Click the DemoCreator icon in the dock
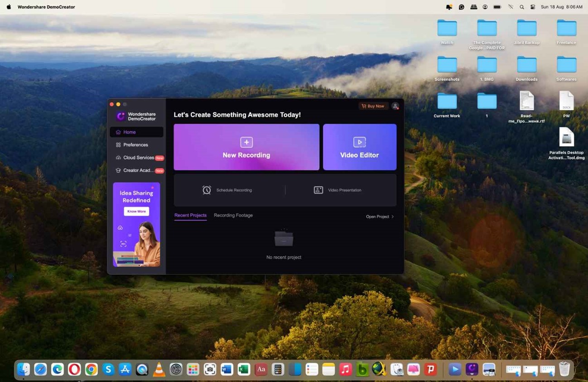 (x=472, y=370)
